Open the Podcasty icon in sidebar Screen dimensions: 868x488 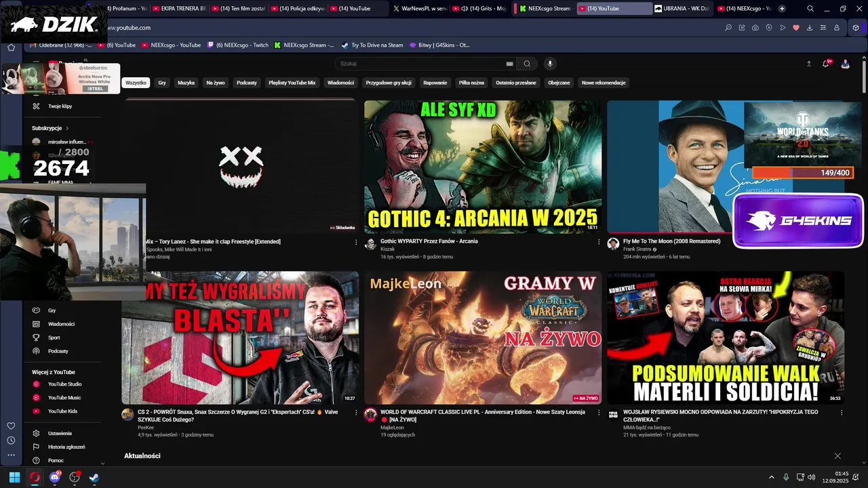point(36,351)
